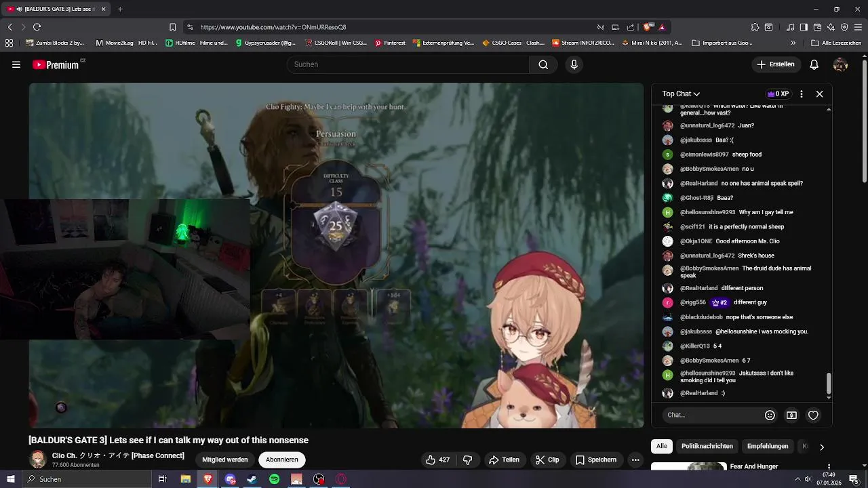Screen dimensions: 868x488
Task: Open chat options three-dot menu
Action: pyautogui.click(x=802, y=94)
